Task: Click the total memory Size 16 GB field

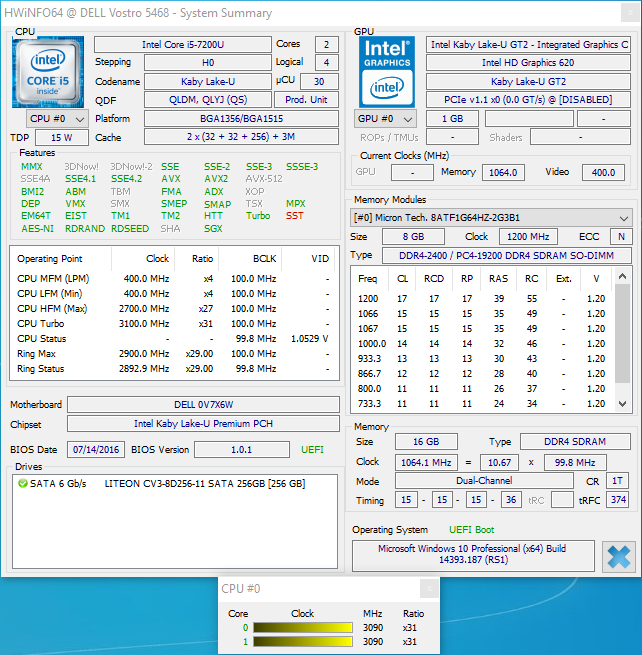Action: [426, 442]
